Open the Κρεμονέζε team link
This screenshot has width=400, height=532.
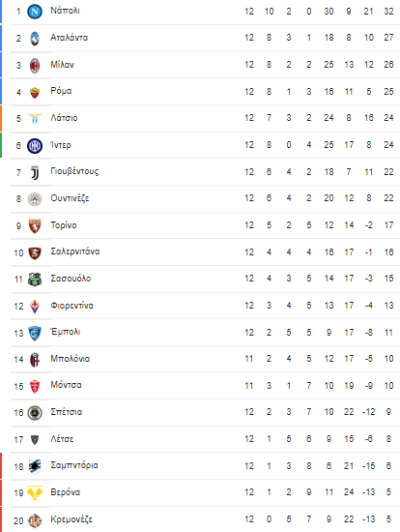pos(71,519)
